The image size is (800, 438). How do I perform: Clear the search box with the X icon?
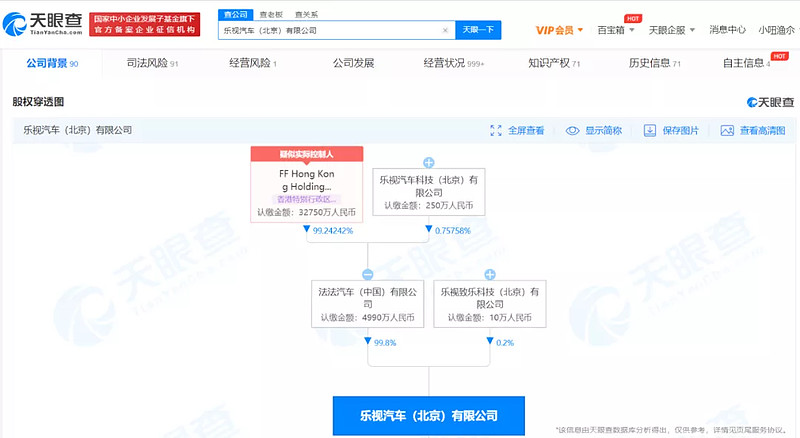445,30
